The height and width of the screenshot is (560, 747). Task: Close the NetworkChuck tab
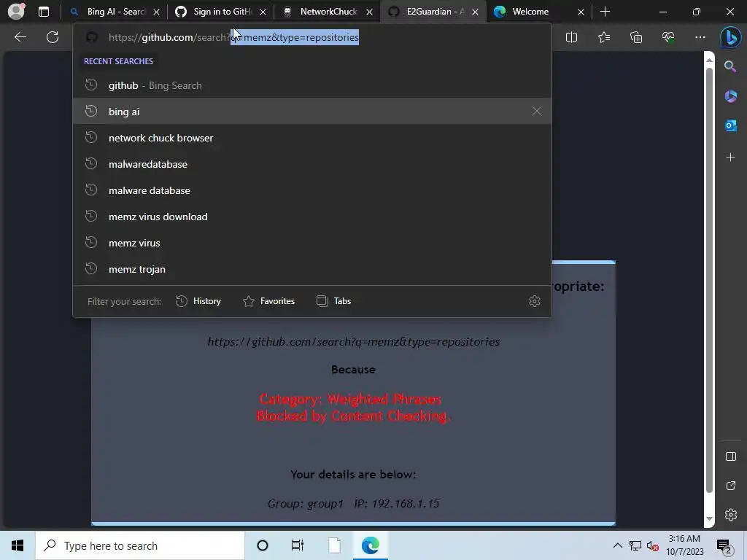369,12
